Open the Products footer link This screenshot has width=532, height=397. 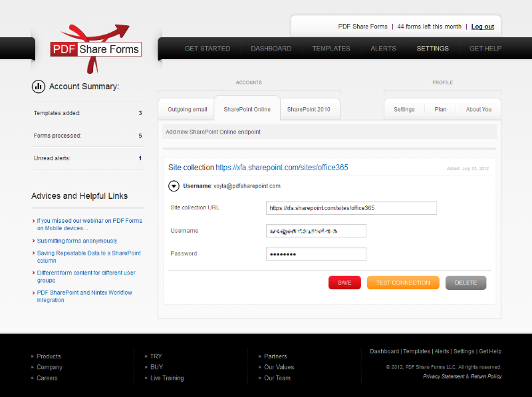click(x=49, y=356)
